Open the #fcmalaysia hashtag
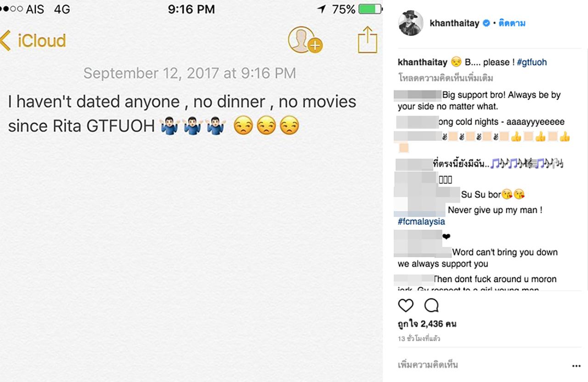The image size is (588, 382). [421, 222]
